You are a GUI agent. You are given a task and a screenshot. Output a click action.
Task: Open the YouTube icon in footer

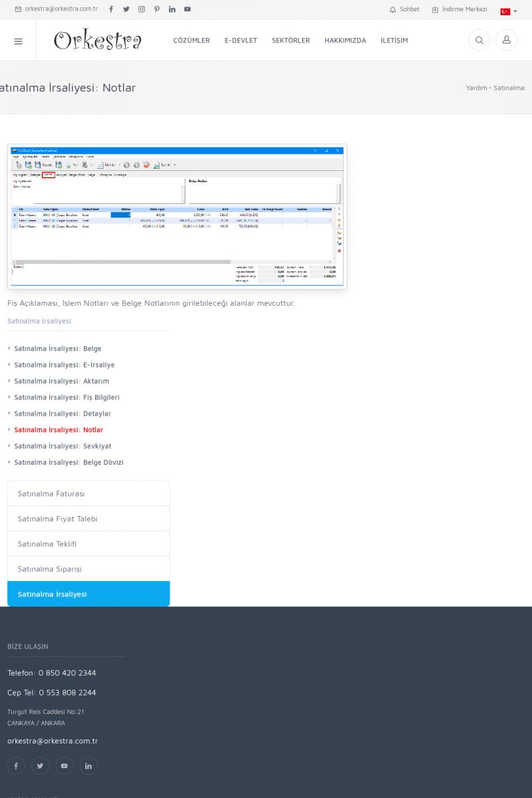tap(64, 765)
